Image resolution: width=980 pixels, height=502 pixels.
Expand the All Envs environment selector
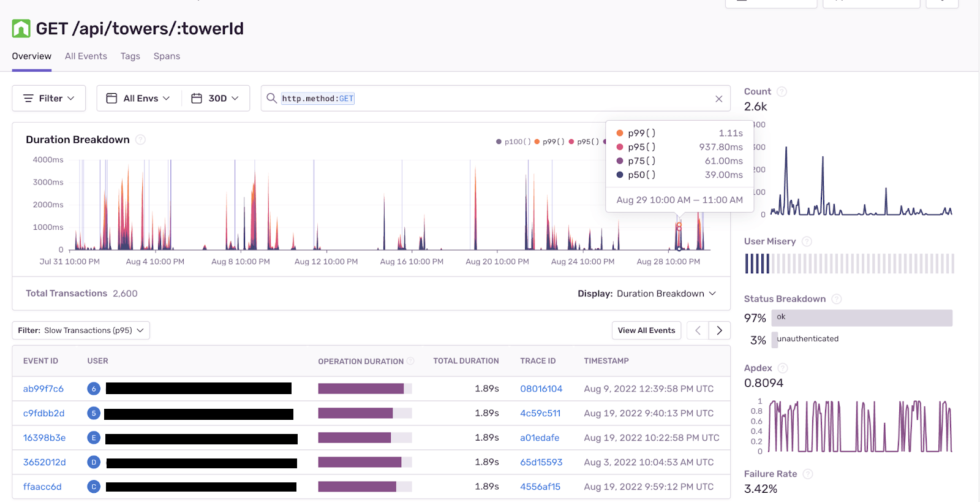[x=139, y=98]
